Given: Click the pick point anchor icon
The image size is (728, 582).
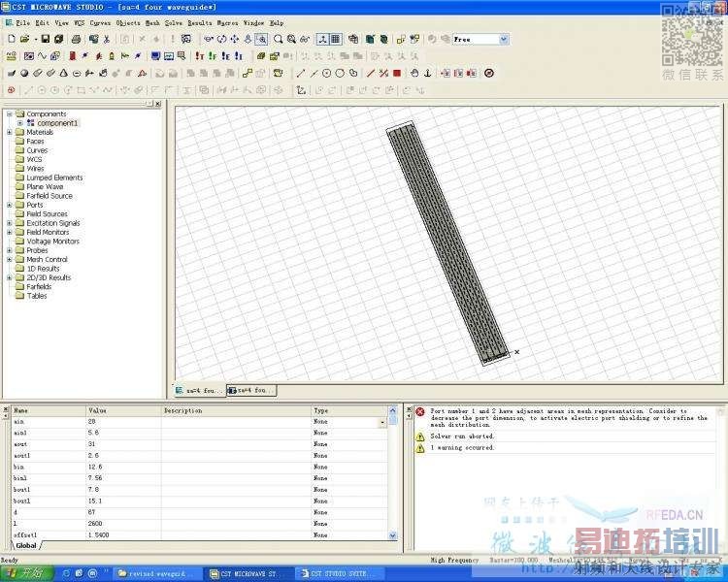Looking at the screenshot, I should pyautogui.click(x=428, y=73).
